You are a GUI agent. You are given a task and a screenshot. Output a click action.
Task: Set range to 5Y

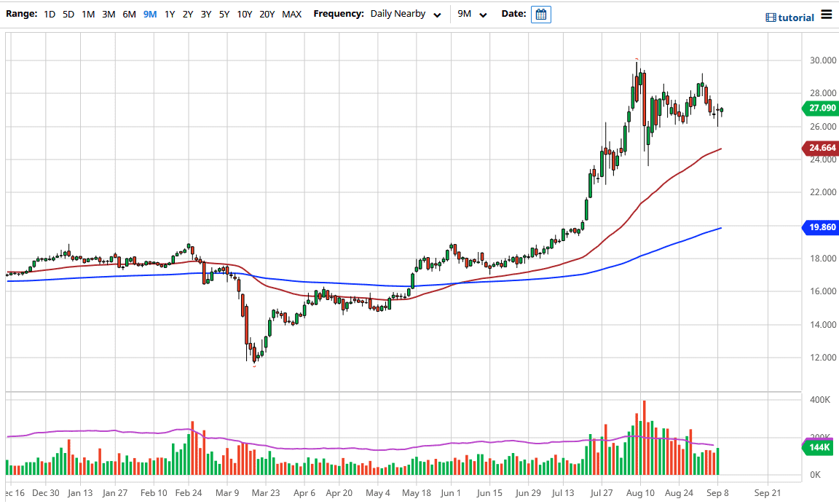tap(224, 14)
